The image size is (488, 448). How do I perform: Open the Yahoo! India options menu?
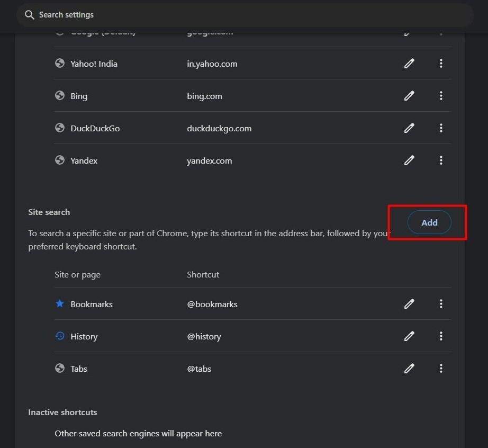point(441,64)
